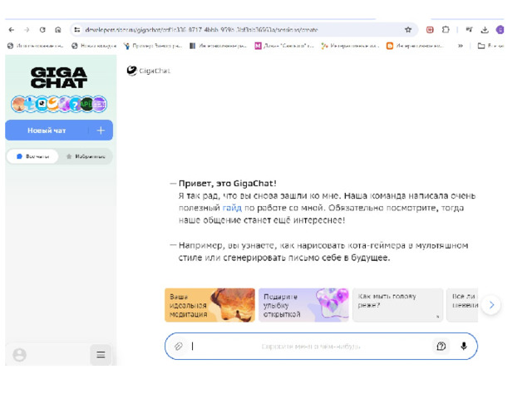
Task: Select the 'Подарите улыбку открыткой' suggestion card
Action: coord(303,305)
